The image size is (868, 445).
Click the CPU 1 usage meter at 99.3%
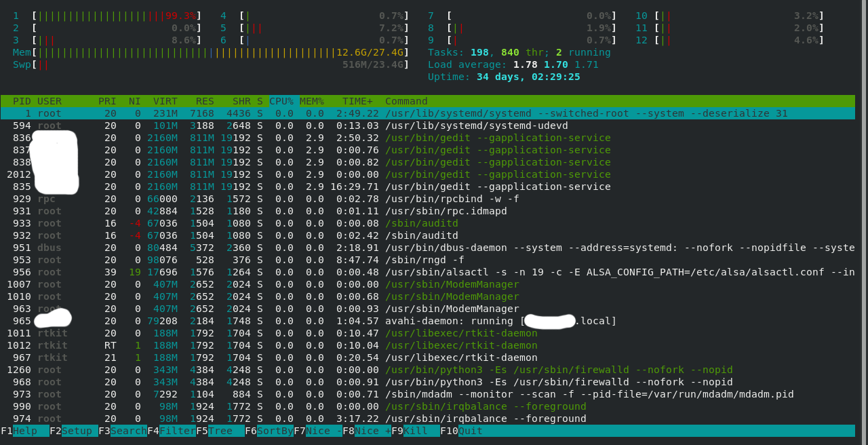pyautogui.click(x=107, y=16)
